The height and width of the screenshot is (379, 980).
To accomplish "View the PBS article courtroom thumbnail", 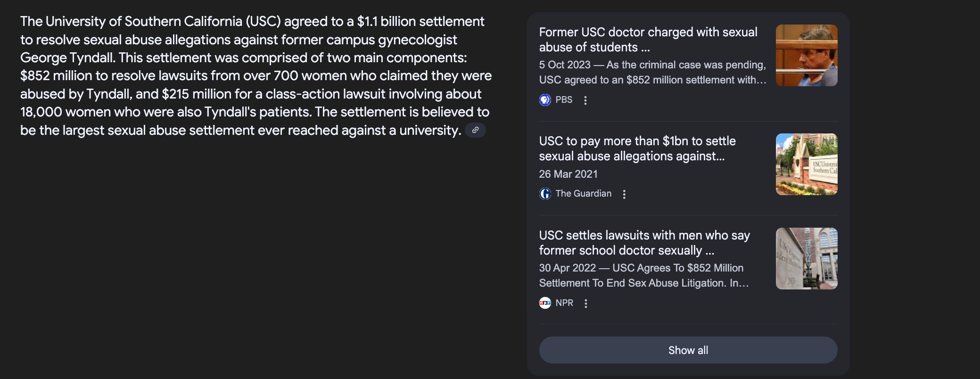I will pos(807,56).
